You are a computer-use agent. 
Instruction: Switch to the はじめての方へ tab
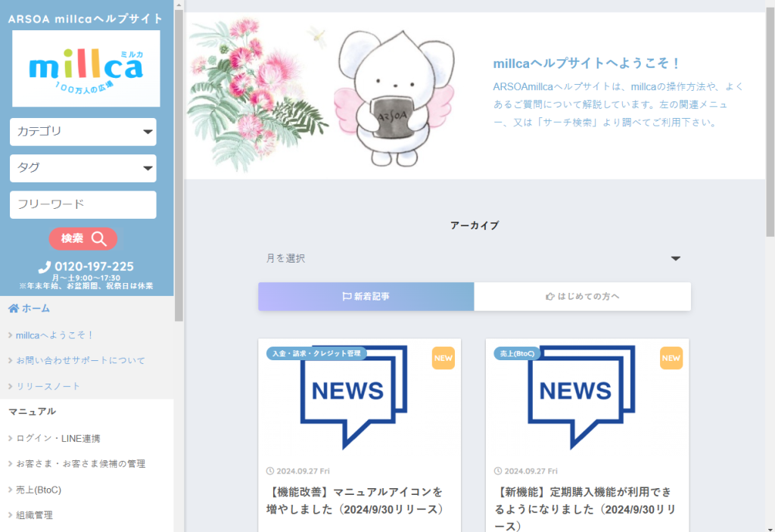pos(583,297)
